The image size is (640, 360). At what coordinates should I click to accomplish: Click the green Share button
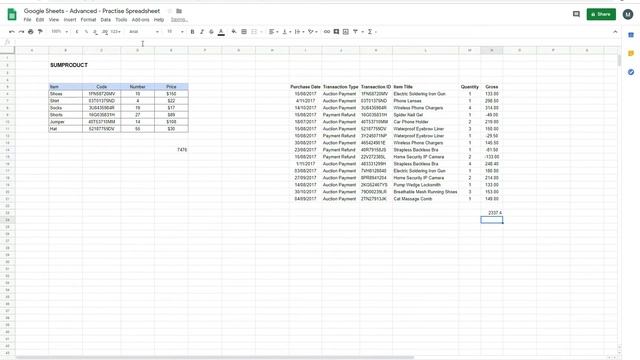pyautogui.click(x=601, y=14)
